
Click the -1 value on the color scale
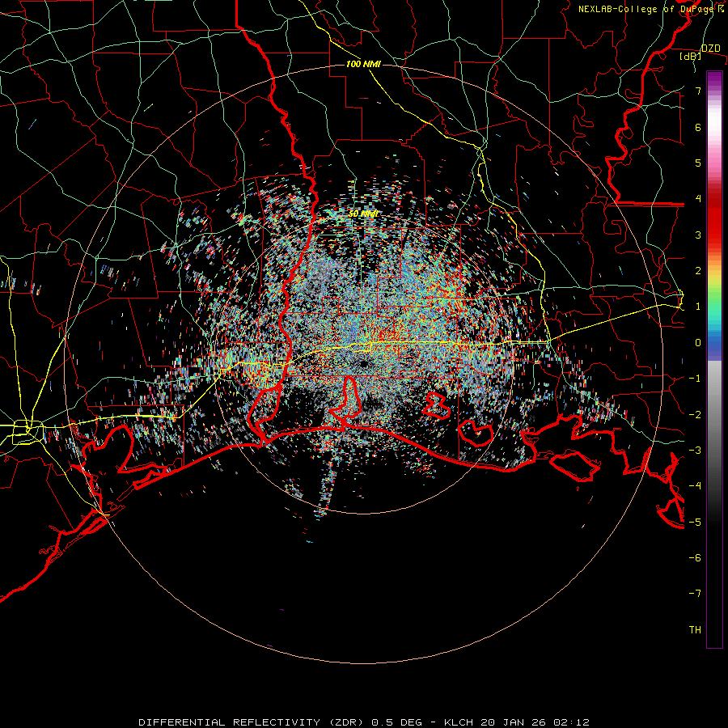pos(695,379)
